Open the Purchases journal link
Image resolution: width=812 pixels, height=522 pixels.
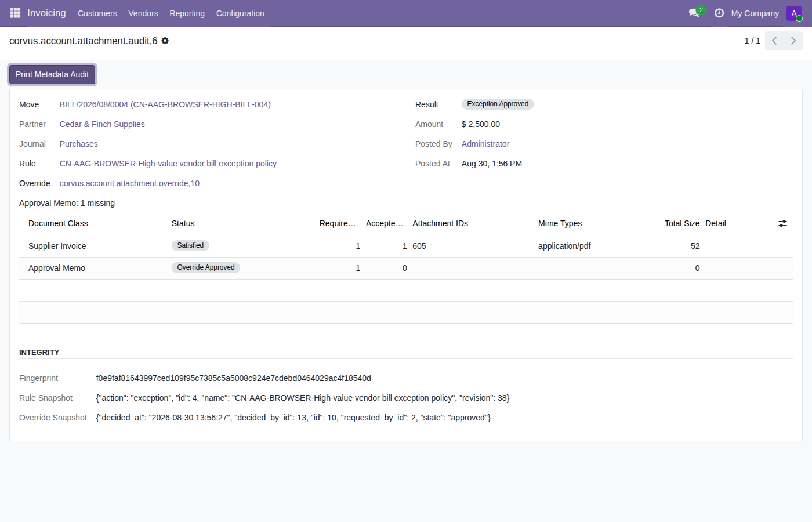[x=79, y=144]
